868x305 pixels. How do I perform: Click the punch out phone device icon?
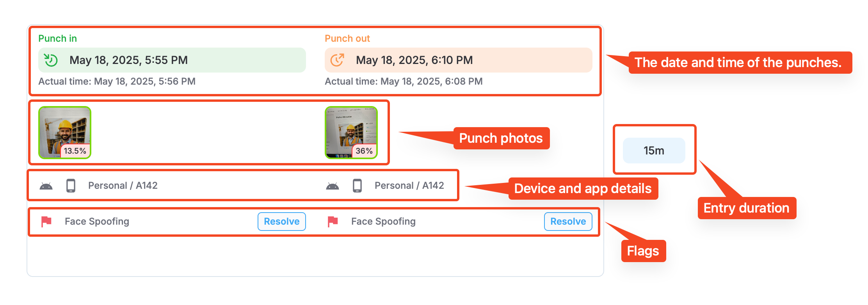pyautogui.click(x=357, y=186)
